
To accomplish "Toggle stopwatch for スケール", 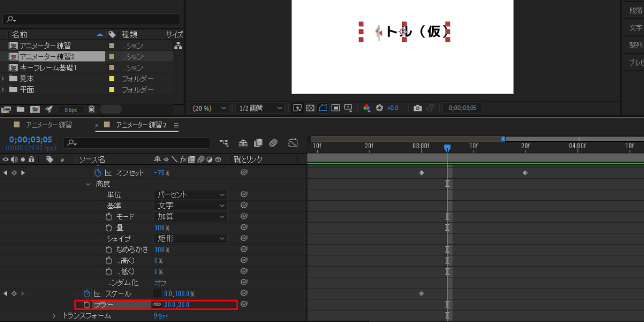I will click(x=87, y=294).
